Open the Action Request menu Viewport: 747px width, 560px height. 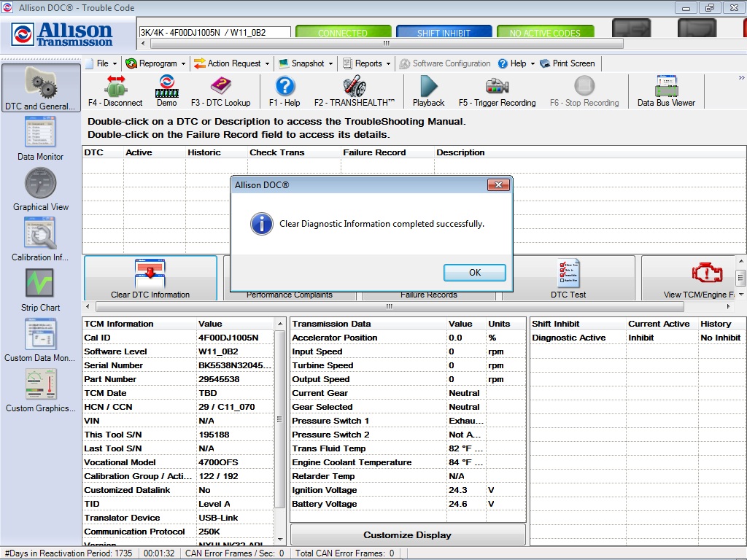click(231, 63)
